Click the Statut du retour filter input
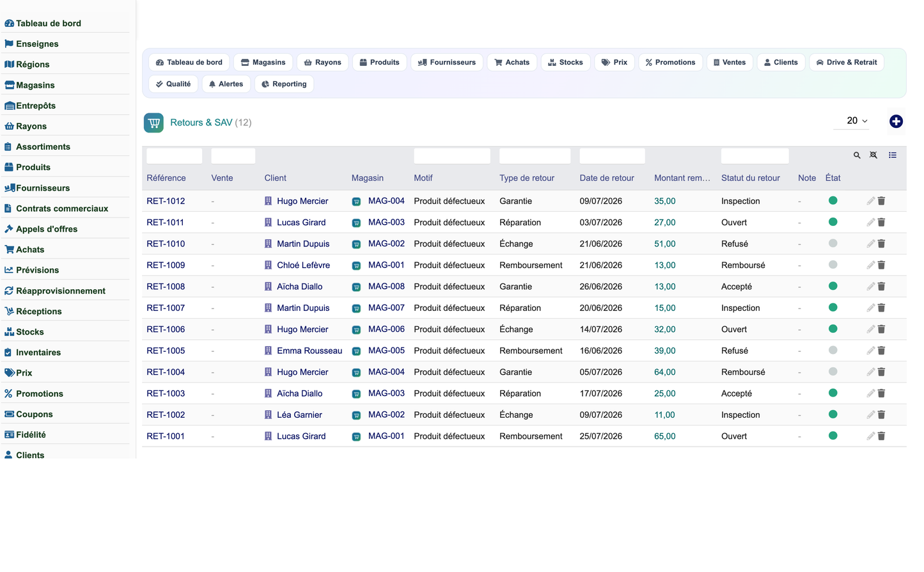The image size is (924, 572). click(755, 156)
